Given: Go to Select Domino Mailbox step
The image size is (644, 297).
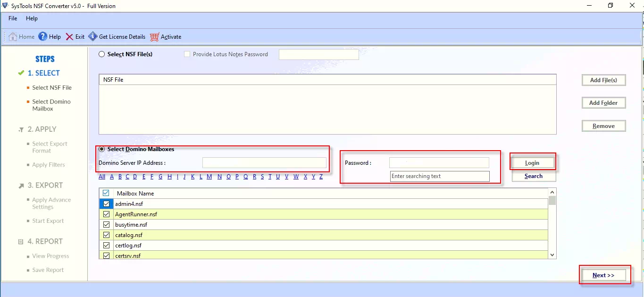Looking at the screenshot, I should pos(51,105).
